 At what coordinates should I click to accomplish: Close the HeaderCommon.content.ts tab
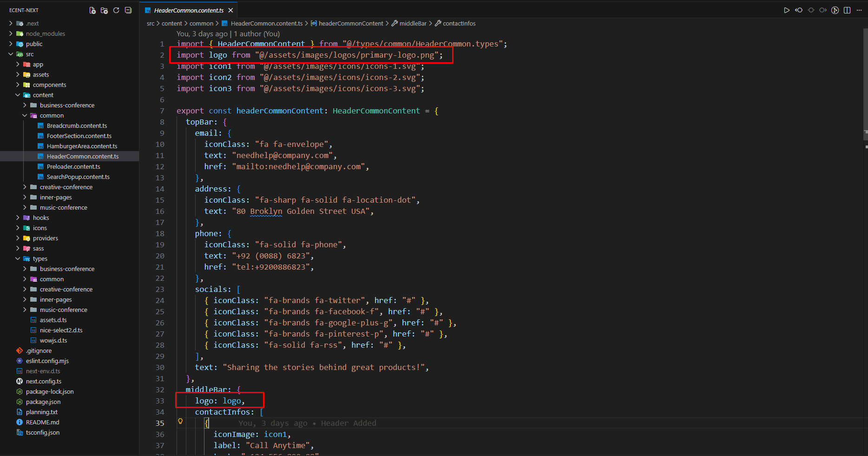pyautogui.click(x=231, y=10)
